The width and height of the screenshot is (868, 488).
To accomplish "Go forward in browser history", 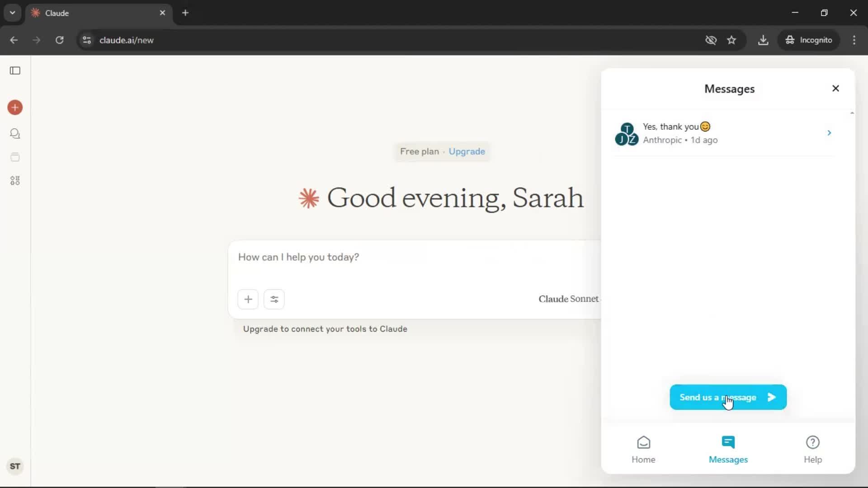I will pos(36,40).
